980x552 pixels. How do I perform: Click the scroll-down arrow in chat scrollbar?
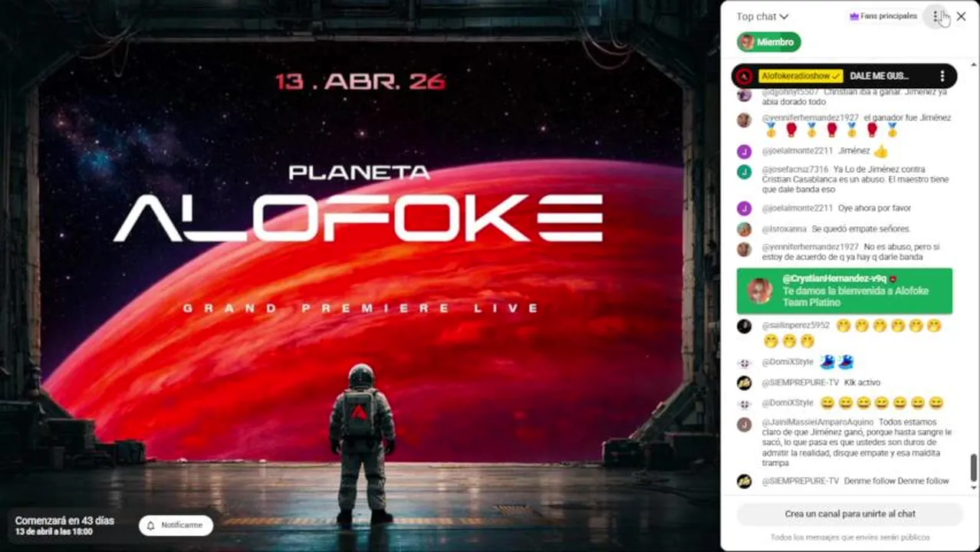pyautogui.click(x=974, y=488)
